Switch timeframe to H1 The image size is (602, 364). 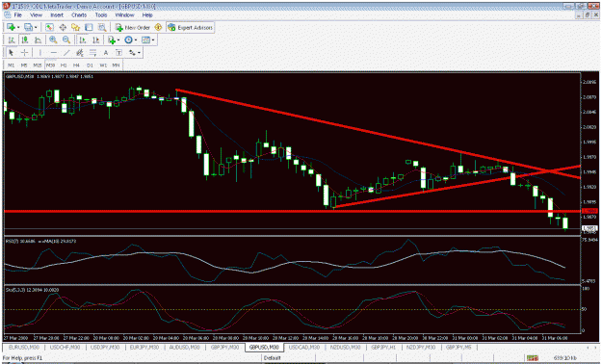tap(64, 65)
